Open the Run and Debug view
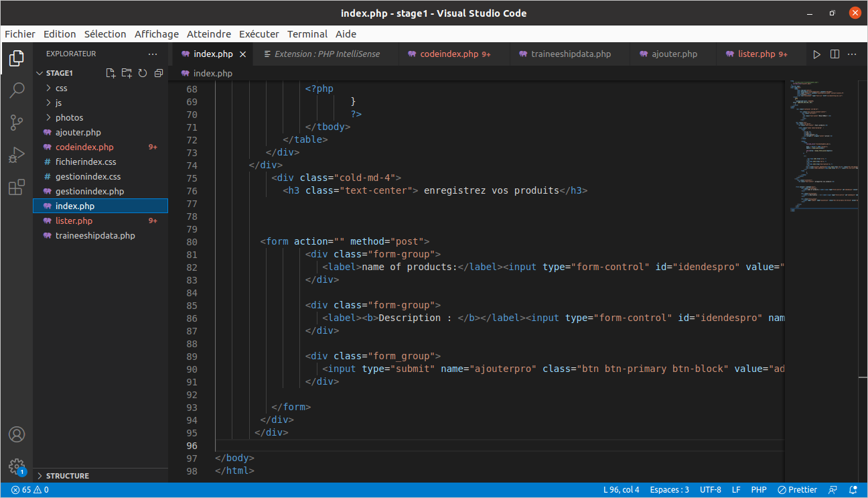Viewport: 868px width, 498px height. pyautogui.click(x=17, y=155)
